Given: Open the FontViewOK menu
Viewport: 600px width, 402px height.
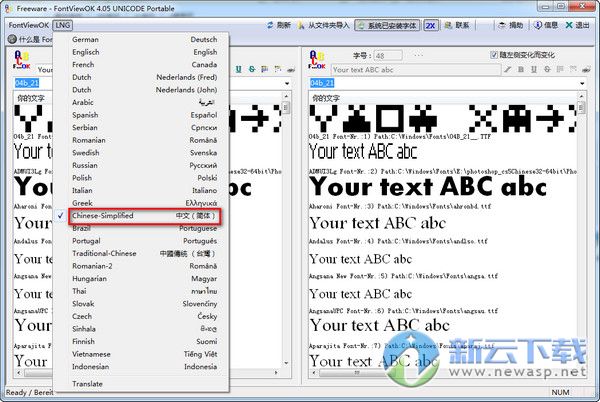Looking at the screenshot, I should 29,25.
